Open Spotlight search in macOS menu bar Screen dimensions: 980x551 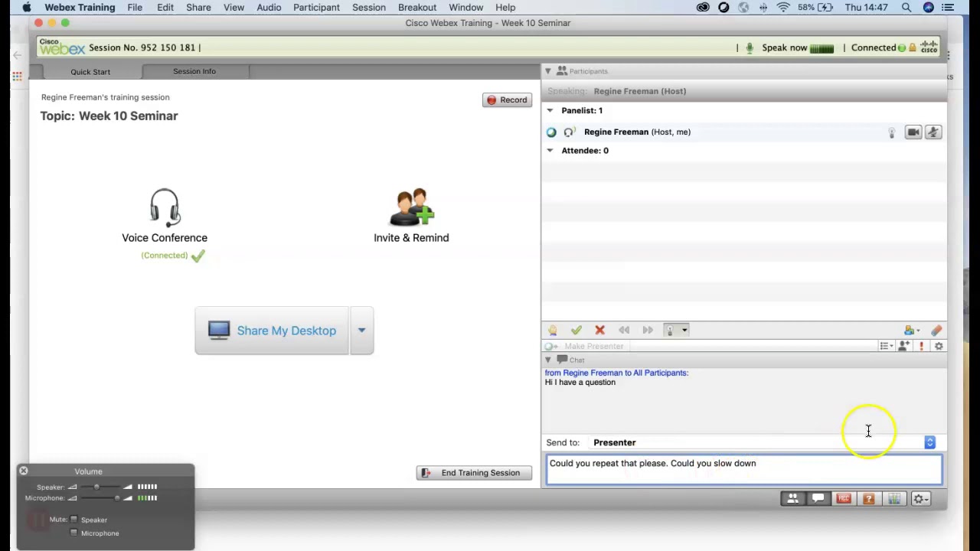[906, 8]
